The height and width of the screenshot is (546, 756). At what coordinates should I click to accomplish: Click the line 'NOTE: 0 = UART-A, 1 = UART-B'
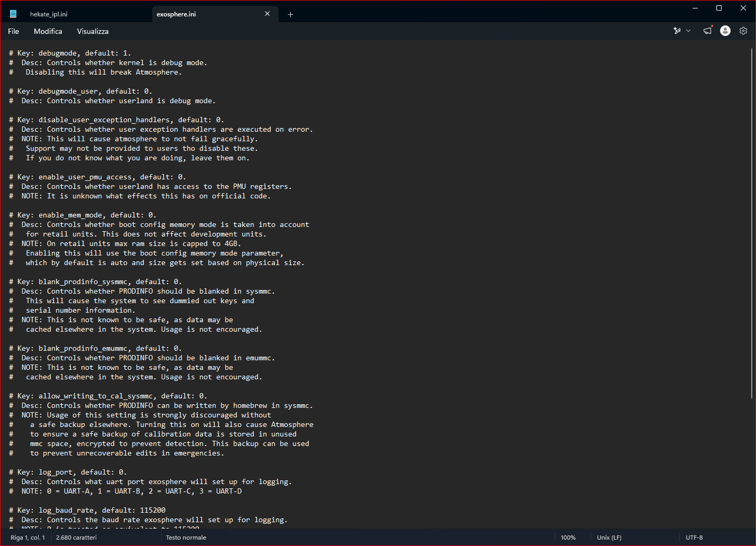tap(125, 492)
